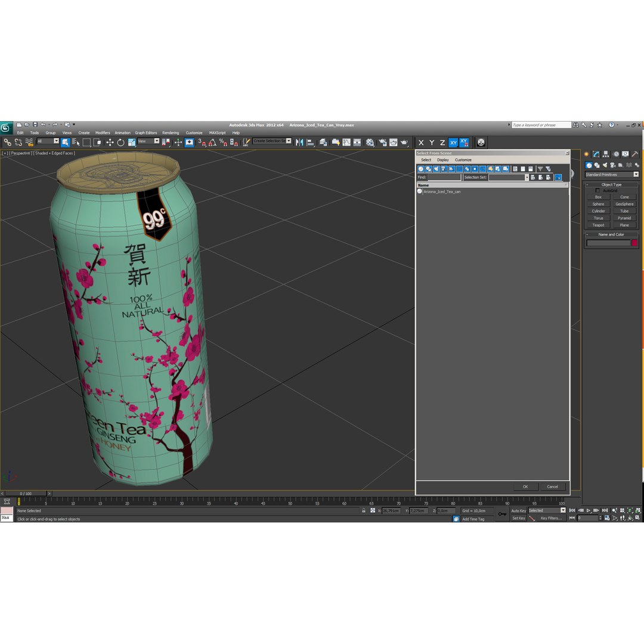Click the Align tool icon
Image resolution: width=644 pixels, height=644 pixels.
point(311,143)
